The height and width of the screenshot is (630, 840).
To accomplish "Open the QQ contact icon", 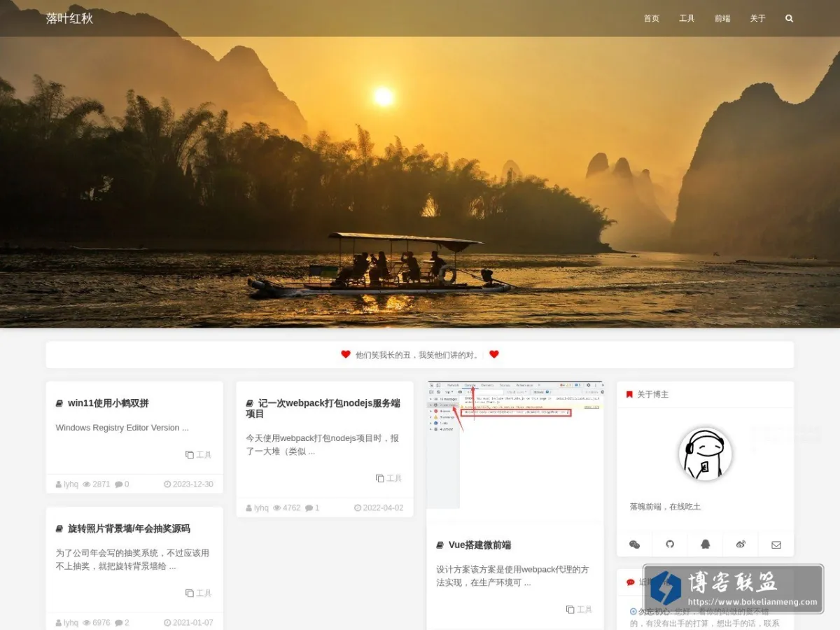I will click(x=706, y=545).
